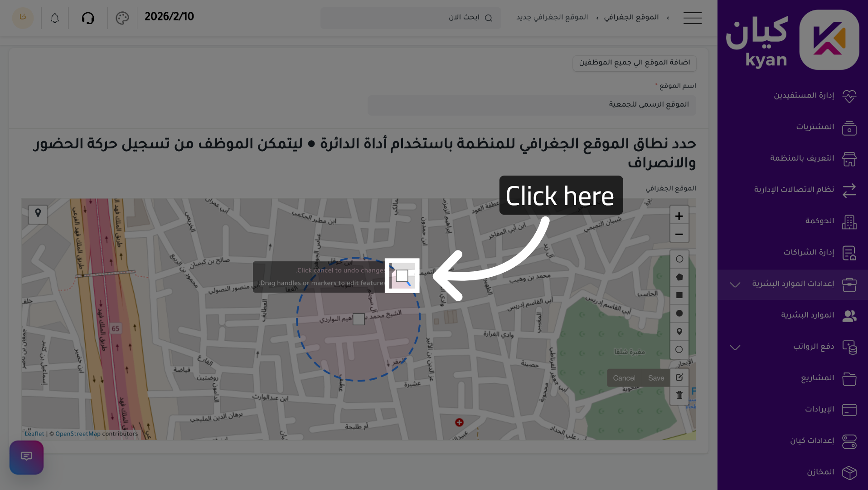868x490 pixels.
Task: Select the circle drawing tool
Action: (x=679, y=259)
